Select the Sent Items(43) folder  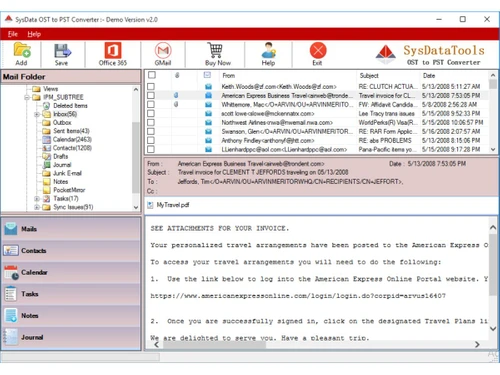(71, 131)
